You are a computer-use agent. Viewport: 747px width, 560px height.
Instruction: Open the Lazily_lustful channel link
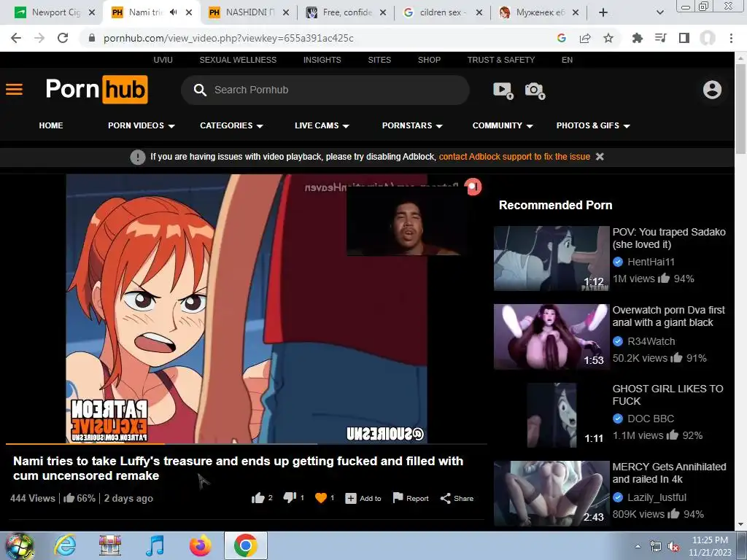(x=657, y=497)
